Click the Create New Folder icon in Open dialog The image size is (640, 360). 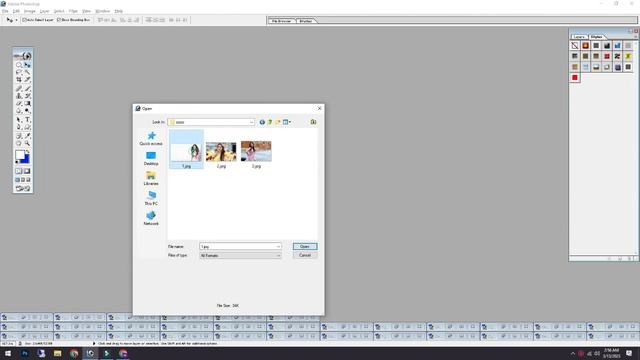278,122
